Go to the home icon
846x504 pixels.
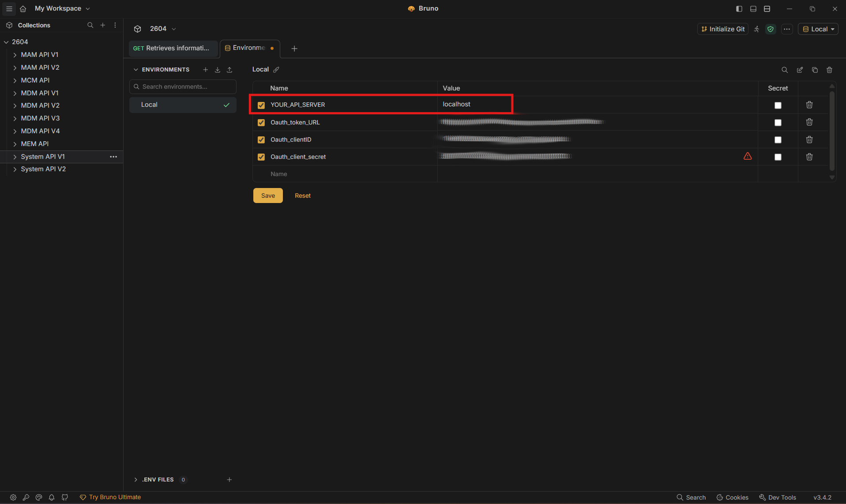click(23, 8)
